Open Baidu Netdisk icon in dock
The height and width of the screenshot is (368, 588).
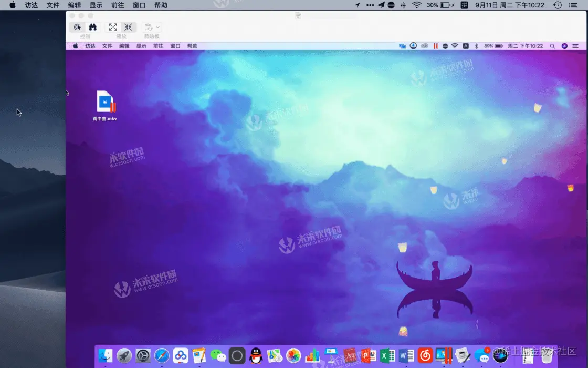click(x=181, y=355)
